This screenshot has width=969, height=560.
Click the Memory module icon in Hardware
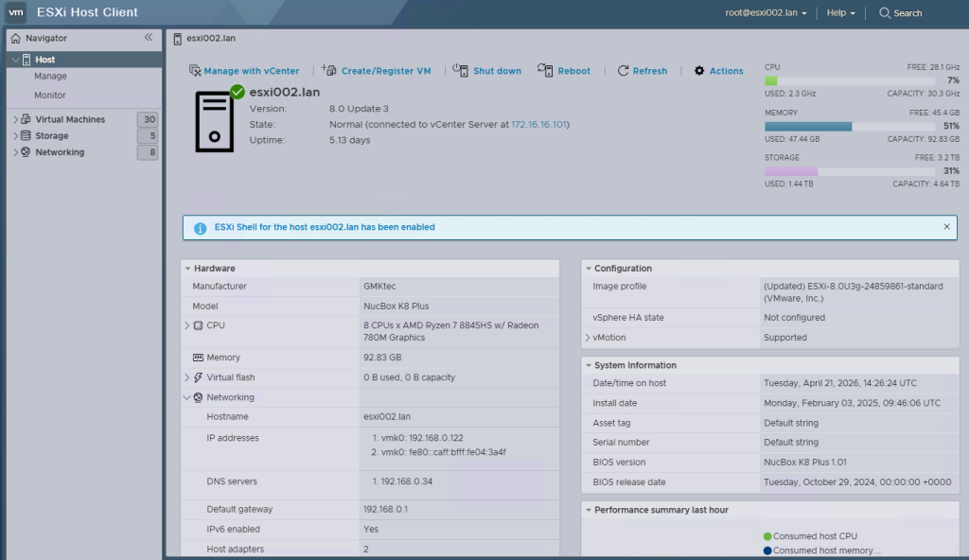click(x=198, y=358)
